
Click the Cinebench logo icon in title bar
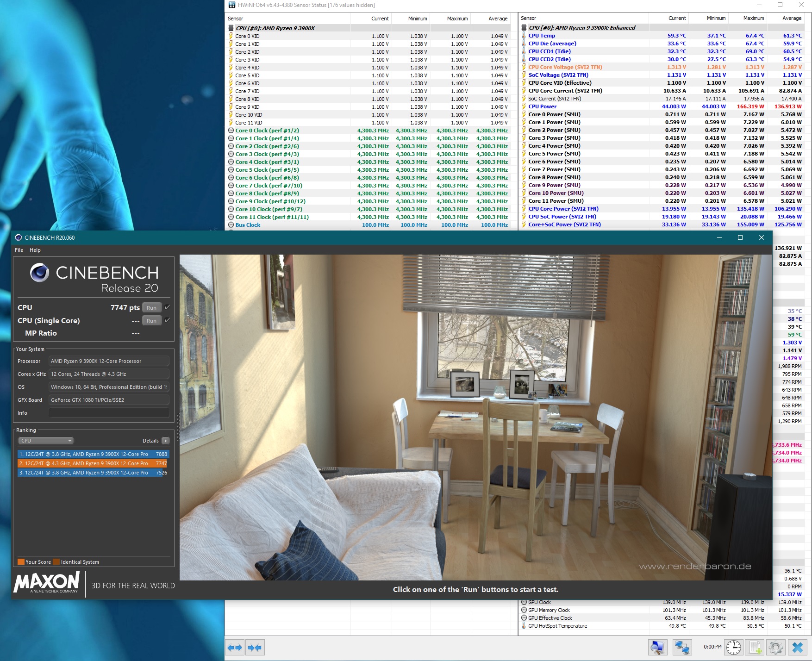point(19,237)
